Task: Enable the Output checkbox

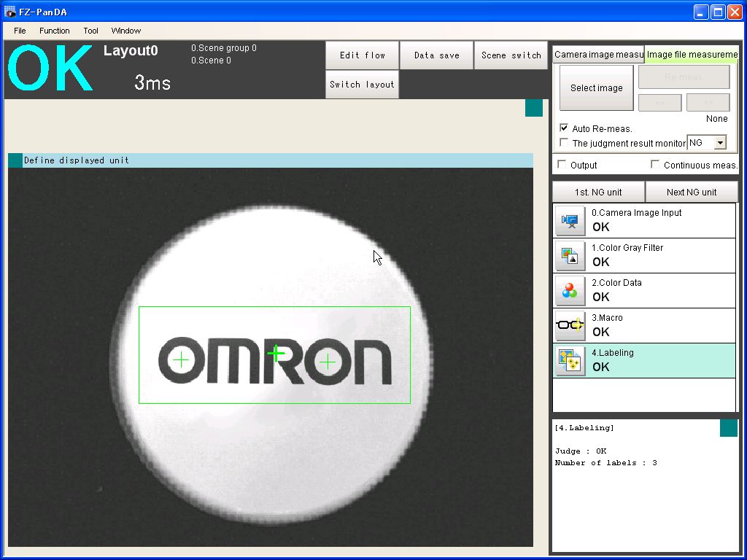Action: 562,164
